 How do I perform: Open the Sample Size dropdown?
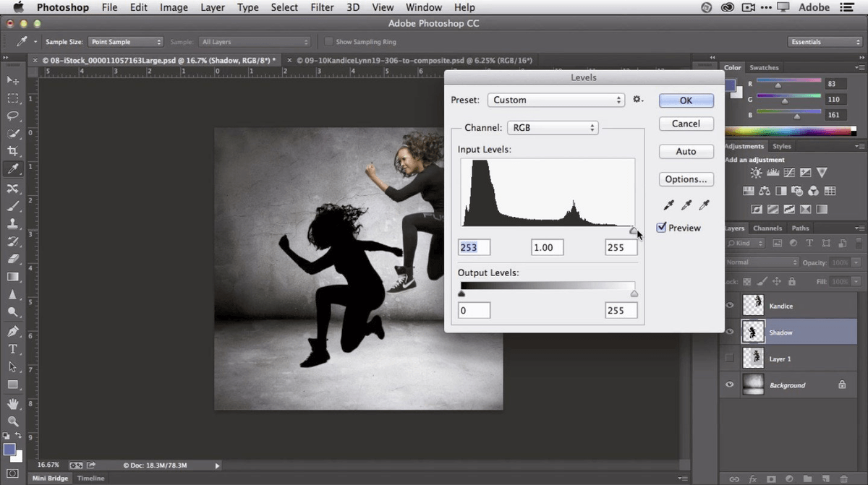coord(125,41)
